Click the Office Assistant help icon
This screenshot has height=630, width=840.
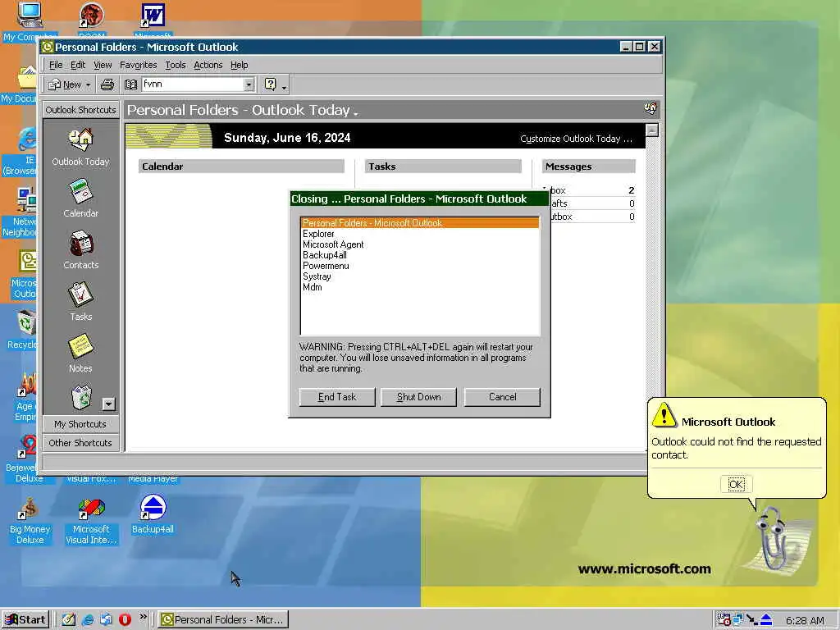click(271, 84)
